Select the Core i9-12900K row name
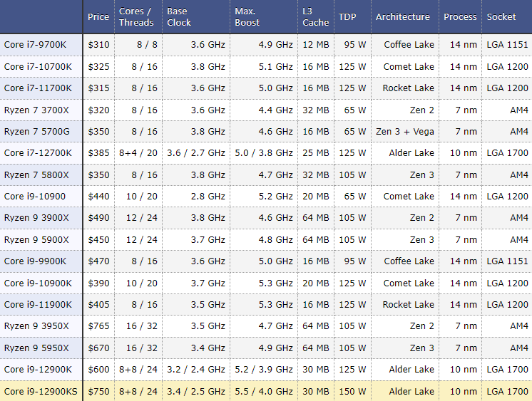The width and height of the screenshot is (532, 401). tap(38, 369)
